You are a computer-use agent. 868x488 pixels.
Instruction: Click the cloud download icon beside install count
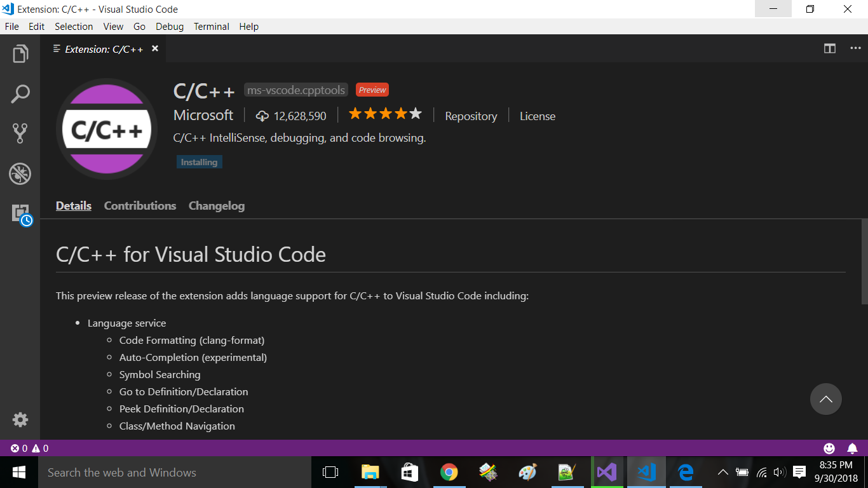tap(262, 116)
